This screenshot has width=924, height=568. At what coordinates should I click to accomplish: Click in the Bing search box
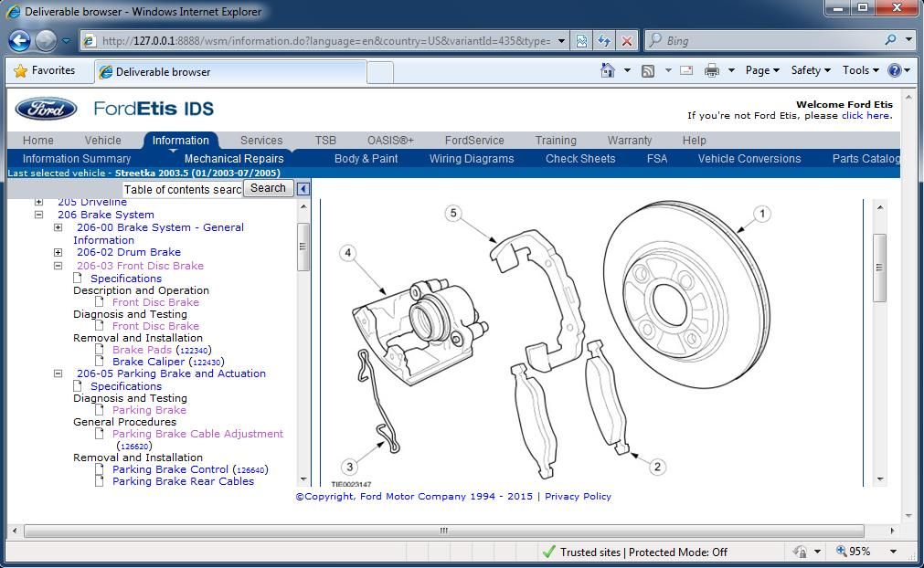[772, 40]
